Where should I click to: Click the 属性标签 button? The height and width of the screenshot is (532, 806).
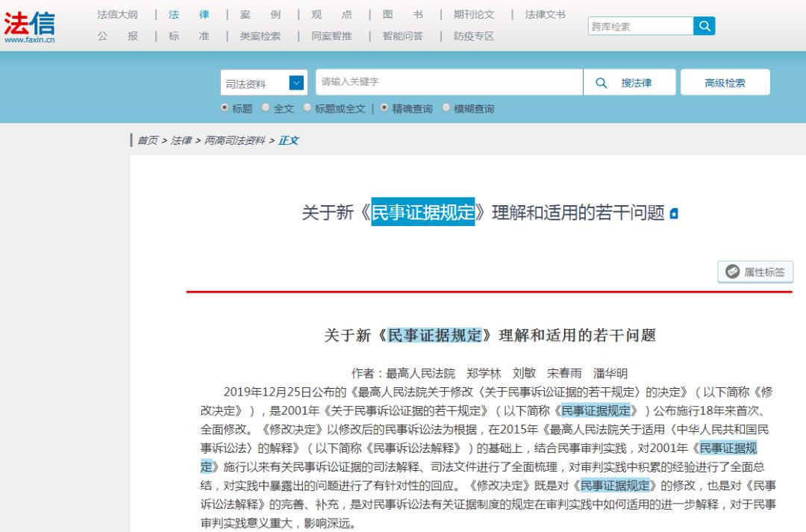(x=755, y=272)
